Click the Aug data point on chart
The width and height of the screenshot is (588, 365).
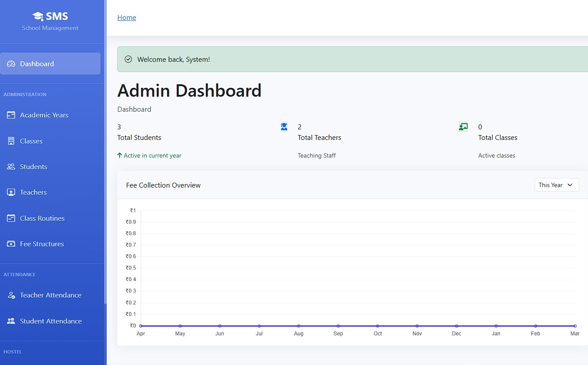[x=298, y=326]
